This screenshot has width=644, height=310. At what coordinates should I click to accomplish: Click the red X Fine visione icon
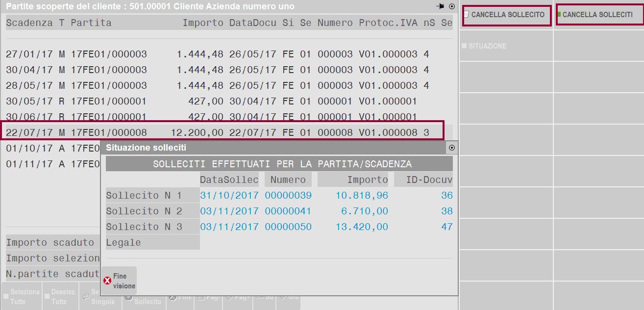[107, 281]
